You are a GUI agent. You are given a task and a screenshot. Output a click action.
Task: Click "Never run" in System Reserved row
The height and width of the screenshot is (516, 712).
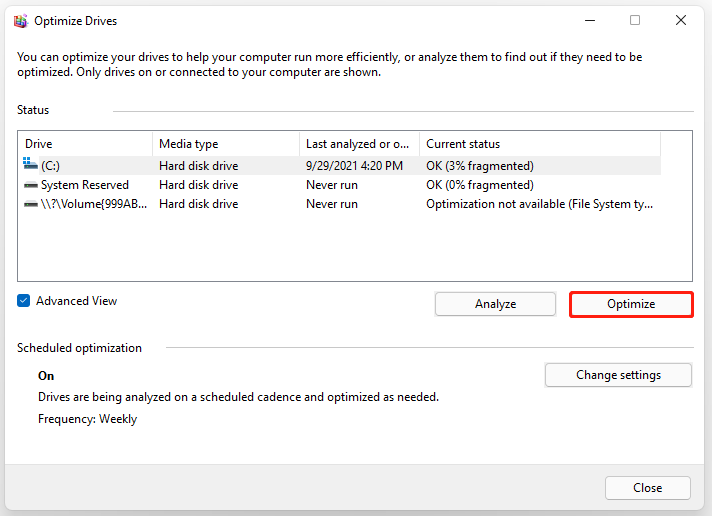[332, 185]
